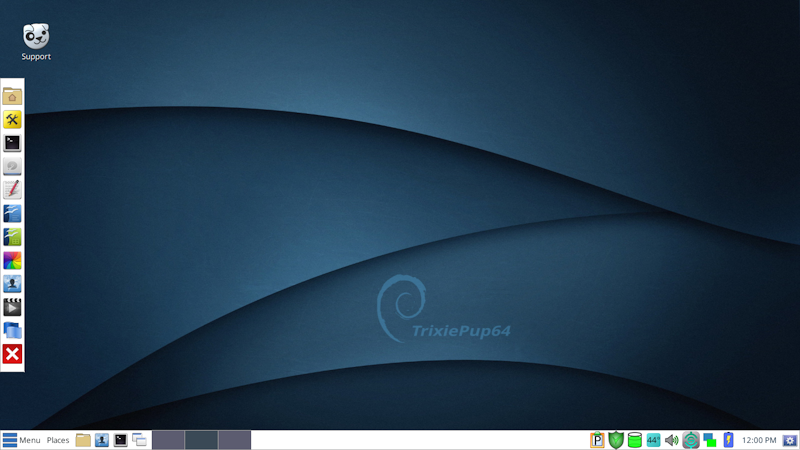Switch to the second virtual desktop in pager
The height and width of the screenshot is (450, 800).
(201, 440)
